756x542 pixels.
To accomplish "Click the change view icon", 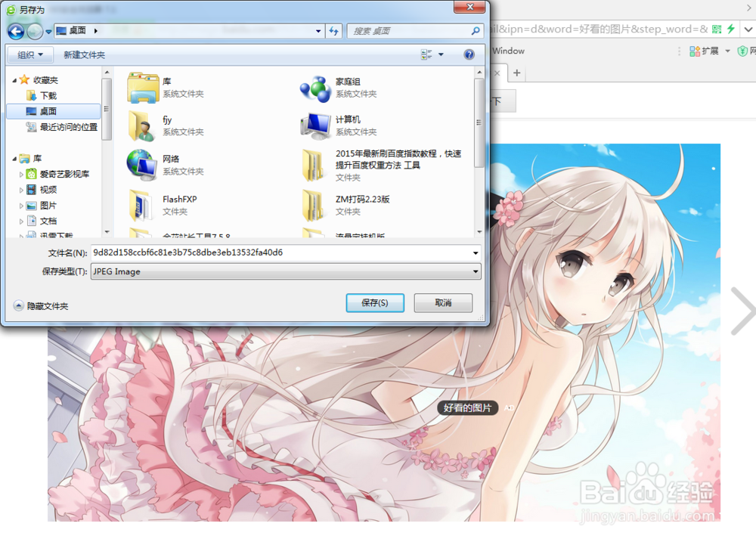I will tap(426, 54).
